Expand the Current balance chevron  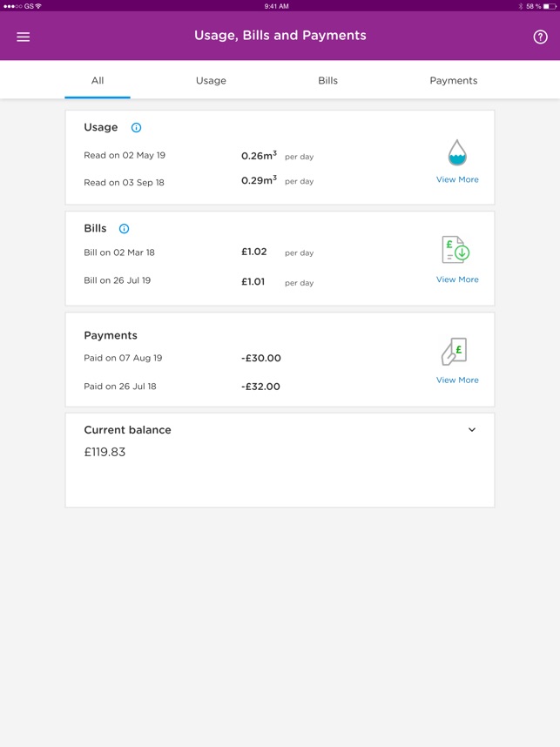point(472,430)
